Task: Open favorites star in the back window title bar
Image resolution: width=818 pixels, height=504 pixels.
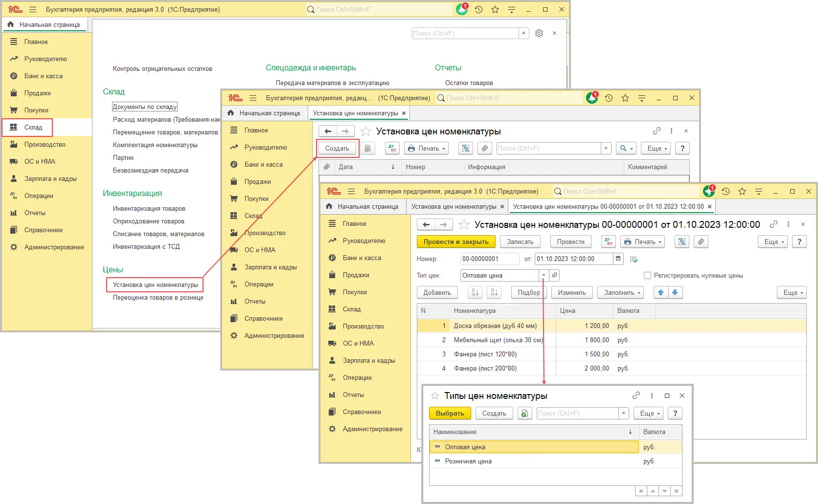Action: click(495, 9)
